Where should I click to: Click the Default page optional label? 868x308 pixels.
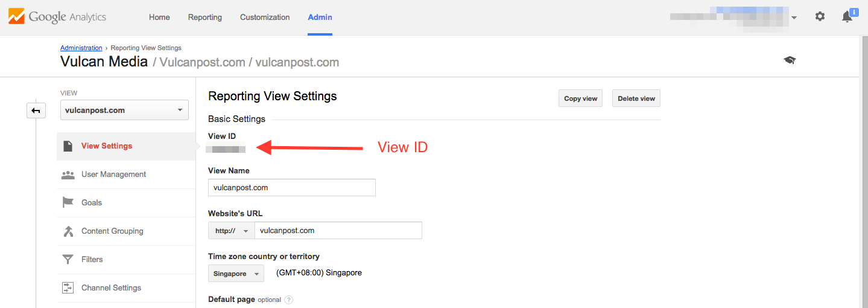tap(244, 300)
